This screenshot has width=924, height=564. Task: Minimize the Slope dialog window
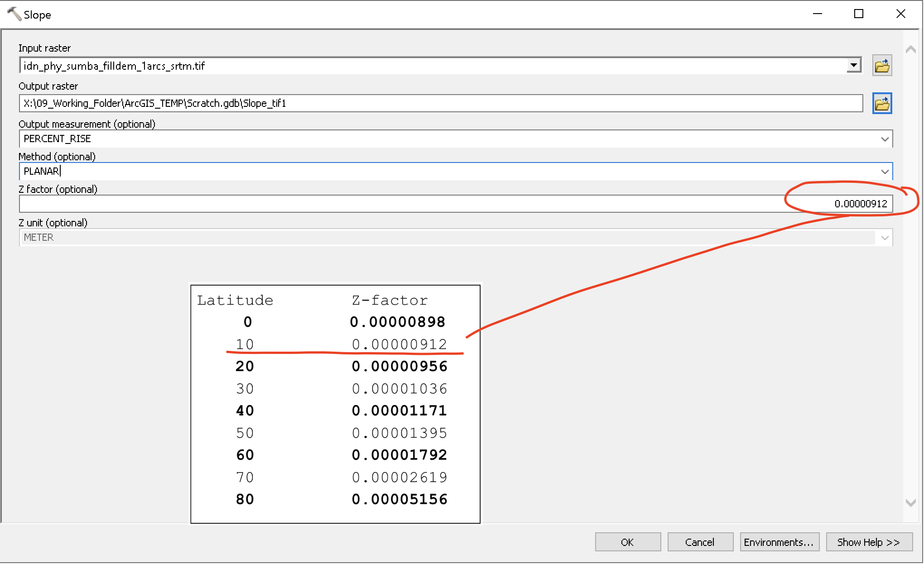(817, 14)
